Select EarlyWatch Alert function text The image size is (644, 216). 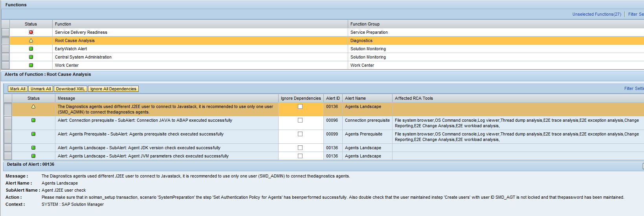point(71,49)
